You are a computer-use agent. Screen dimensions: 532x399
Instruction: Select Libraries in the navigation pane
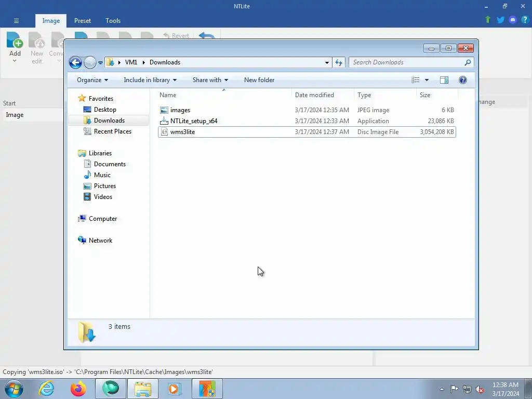click(100, 153)
